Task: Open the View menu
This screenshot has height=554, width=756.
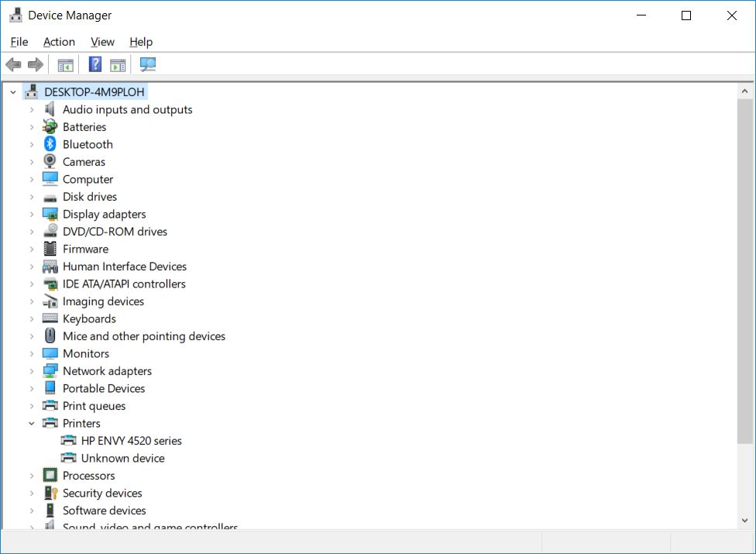Action: click(102, 42)
